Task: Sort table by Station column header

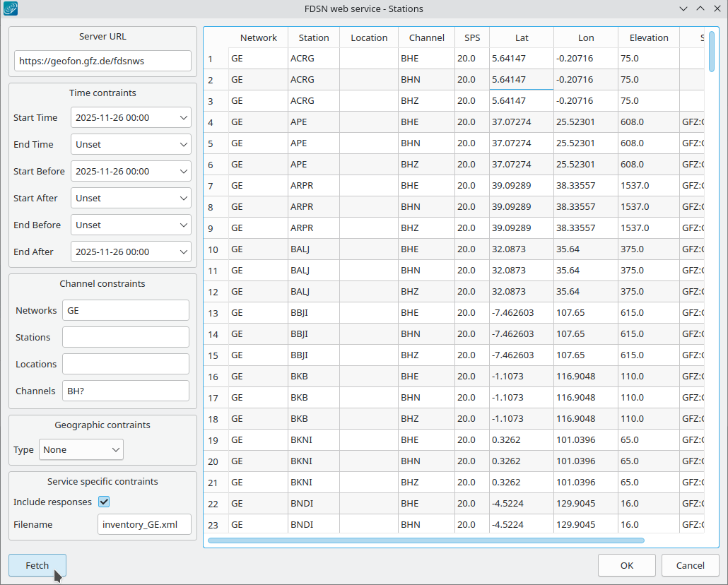Action: pos(313,37)
